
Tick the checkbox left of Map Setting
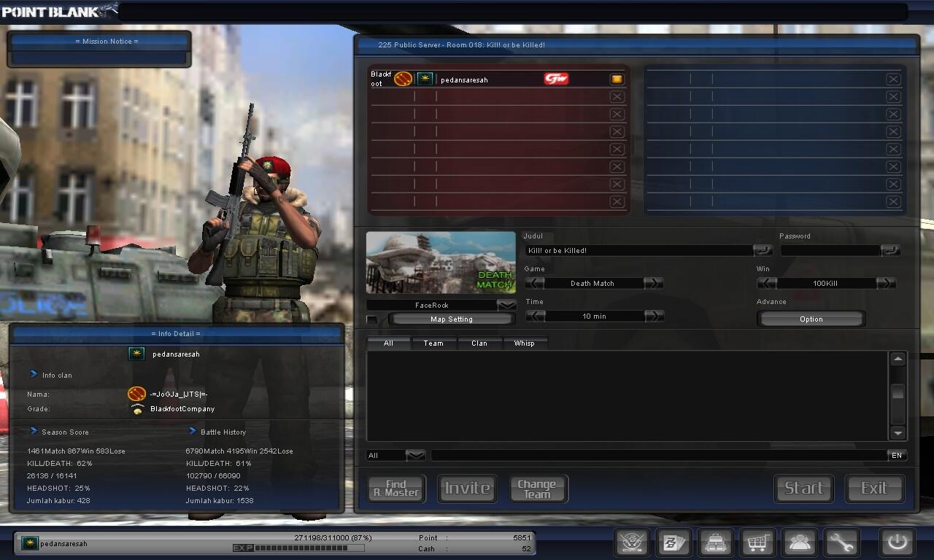point(372,319)
